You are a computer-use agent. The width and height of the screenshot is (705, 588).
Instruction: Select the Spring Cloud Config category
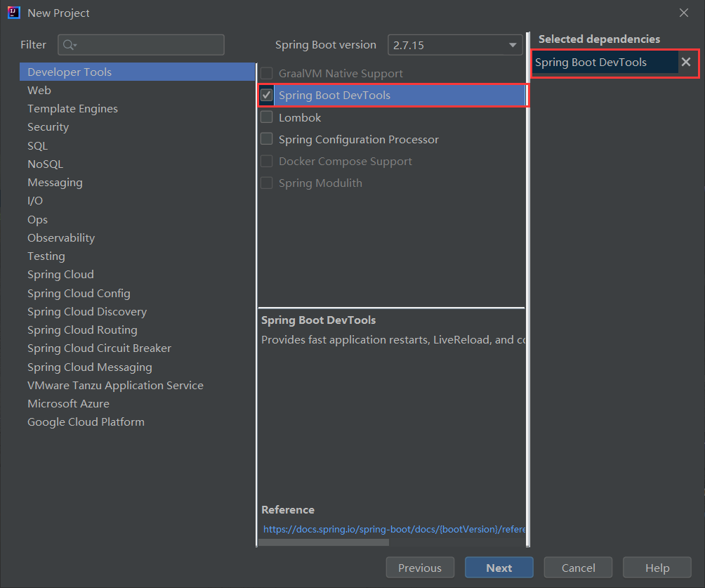pos(78,293)
